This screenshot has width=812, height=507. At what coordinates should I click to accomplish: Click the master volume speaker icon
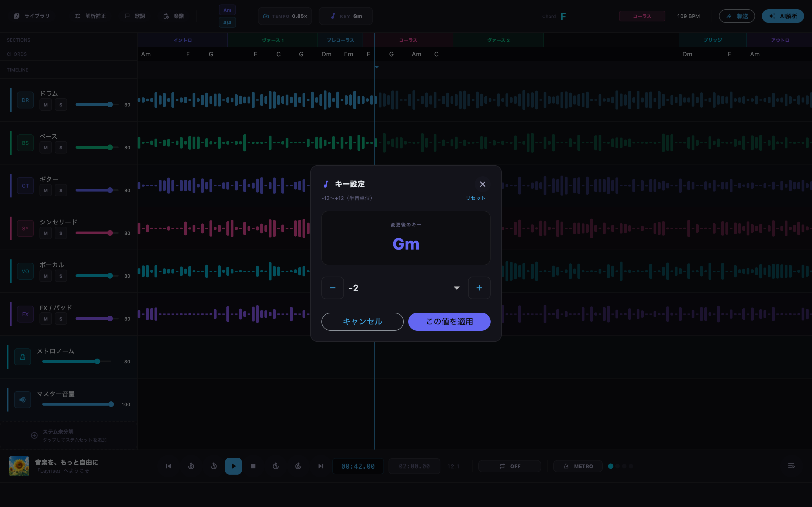point(23,400)
